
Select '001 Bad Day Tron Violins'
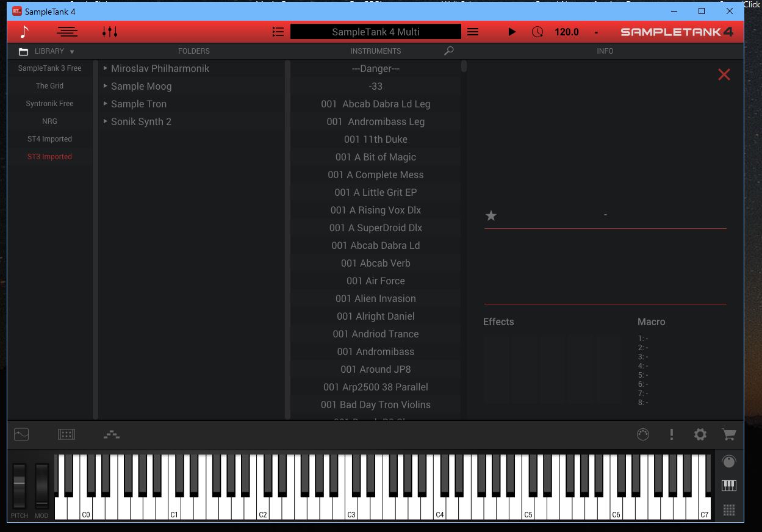[x=376, y=404]
